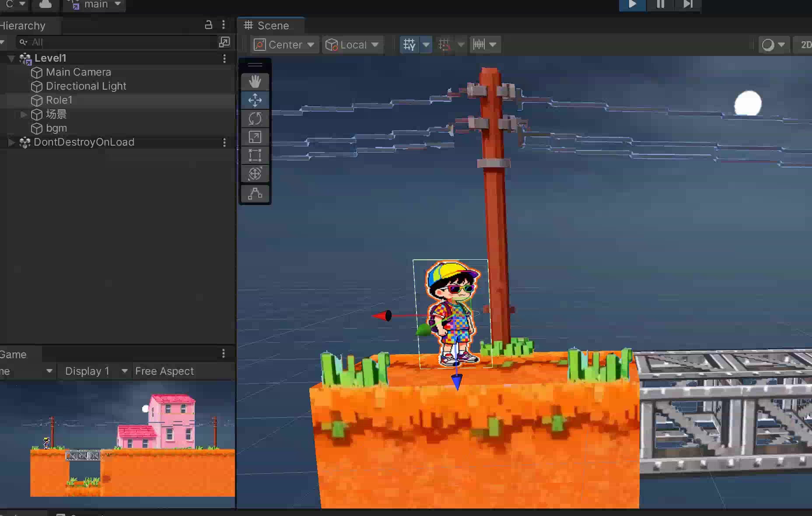Screen dimensions: 812x516
Task: Open the Local rotation dropdown
Action: 352,45
